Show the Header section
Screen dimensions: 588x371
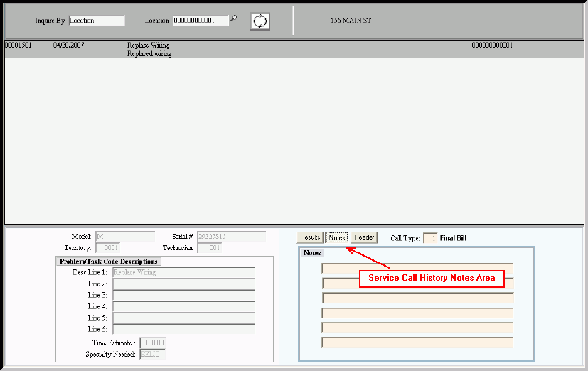(x=364, y=237)
